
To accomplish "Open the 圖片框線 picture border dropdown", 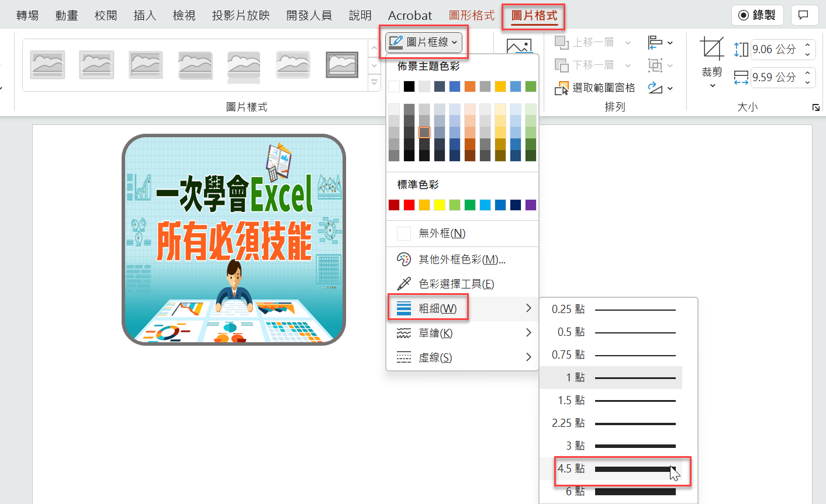I will point(424,42).
